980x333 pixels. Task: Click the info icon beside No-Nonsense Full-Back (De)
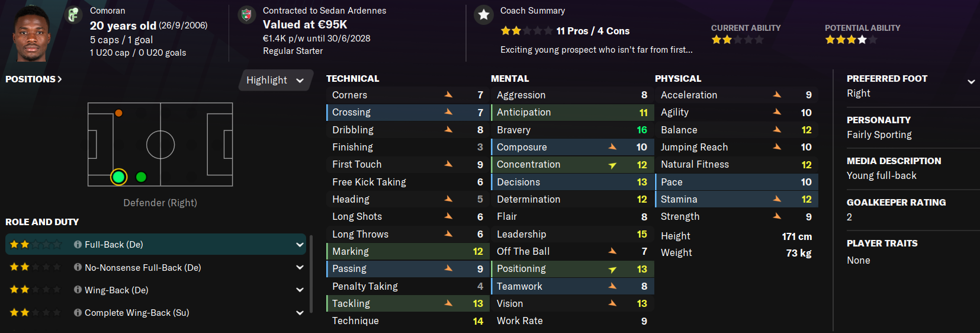point(78,267)
